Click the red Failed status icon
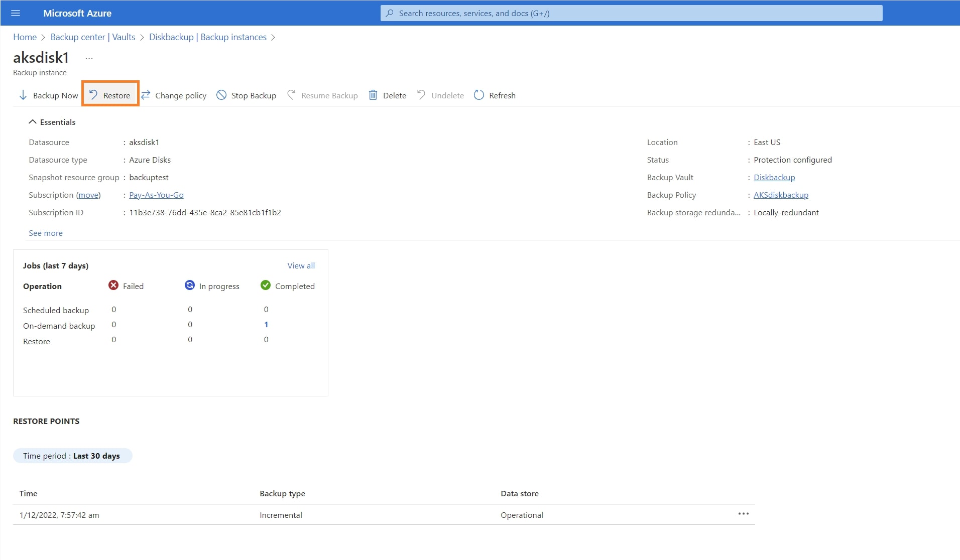Image resolution: width=960 pixels, height=560 pixels. click(x=113, y=285)
